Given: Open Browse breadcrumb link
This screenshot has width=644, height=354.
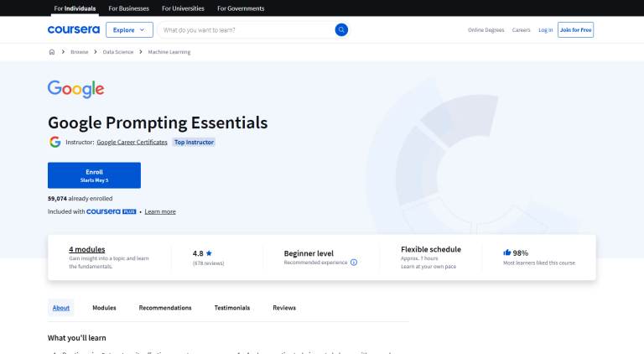Looking at the screenshot, I should point(80,52).
